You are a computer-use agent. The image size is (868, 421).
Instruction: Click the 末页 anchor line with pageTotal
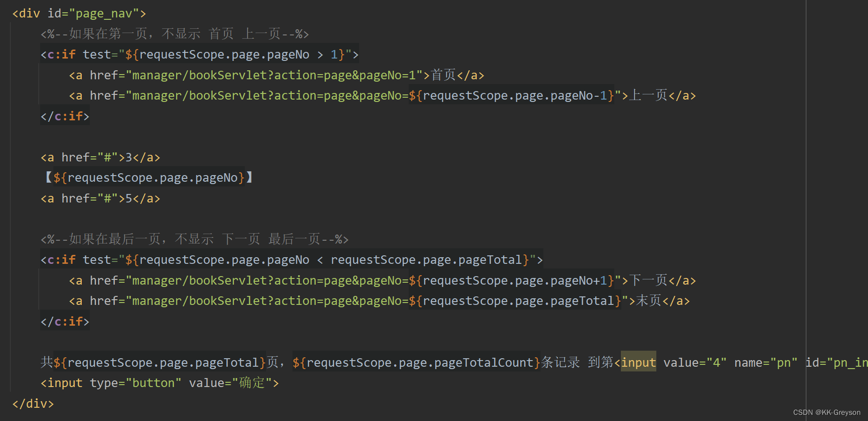379,301
